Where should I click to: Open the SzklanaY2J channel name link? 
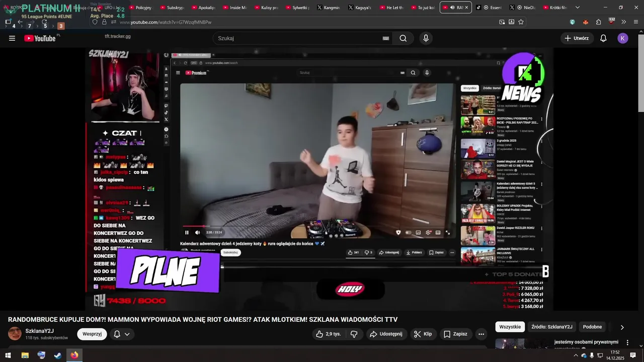(39, 331)
